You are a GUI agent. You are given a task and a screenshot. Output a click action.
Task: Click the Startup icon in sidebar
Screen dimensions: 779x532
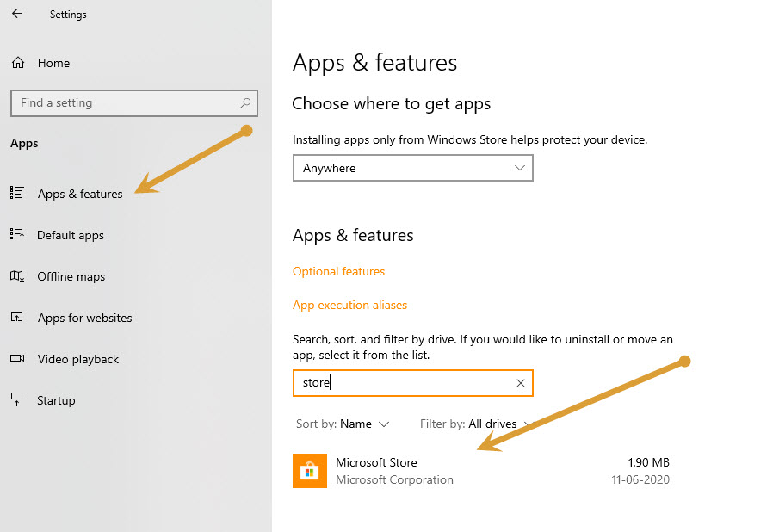[x=17, y=399]
